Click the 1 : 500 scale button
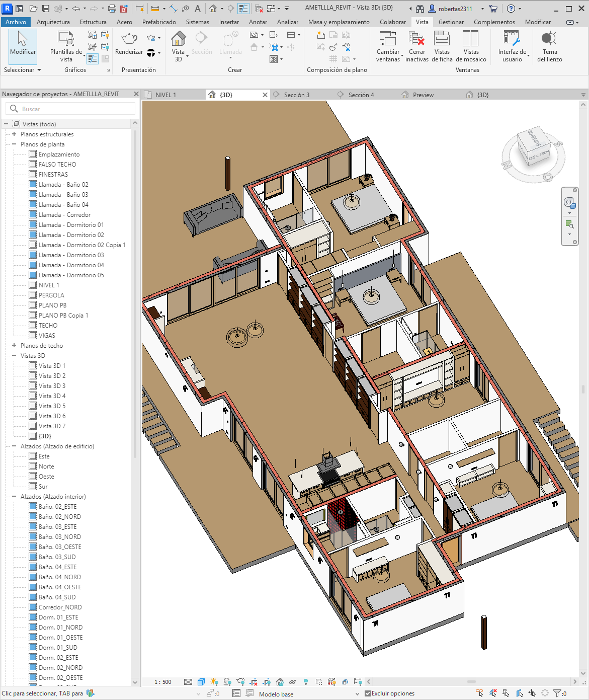Image resolution: width=589 pixels, height=700 pixels. point(163,682)
